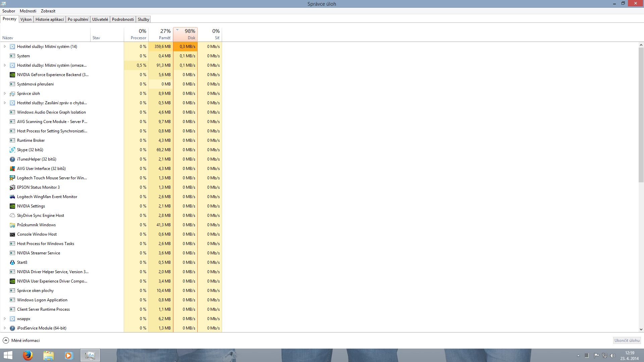
Task: Click the NVIDIA GeForce Experience Backend icon
Action: coord(12,75)
